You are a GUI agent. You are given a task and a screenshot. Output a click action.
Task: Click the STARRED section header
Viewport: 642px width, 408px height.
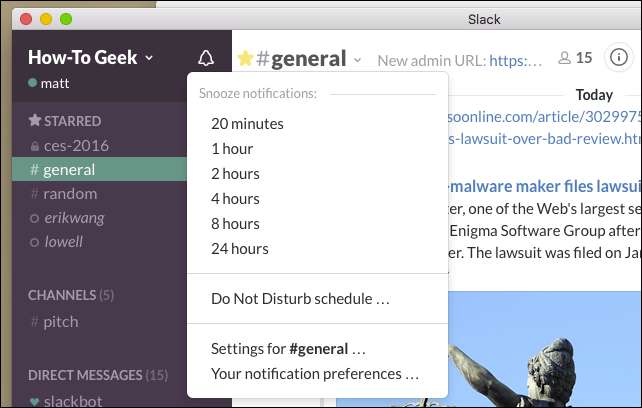pyautogui.click(x=65, y=121)
